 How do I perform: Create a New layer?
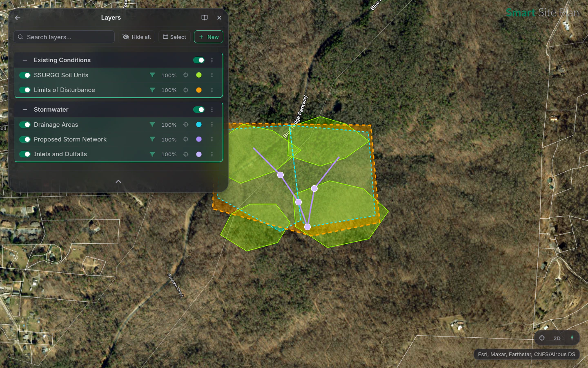(x=209, y=37)
